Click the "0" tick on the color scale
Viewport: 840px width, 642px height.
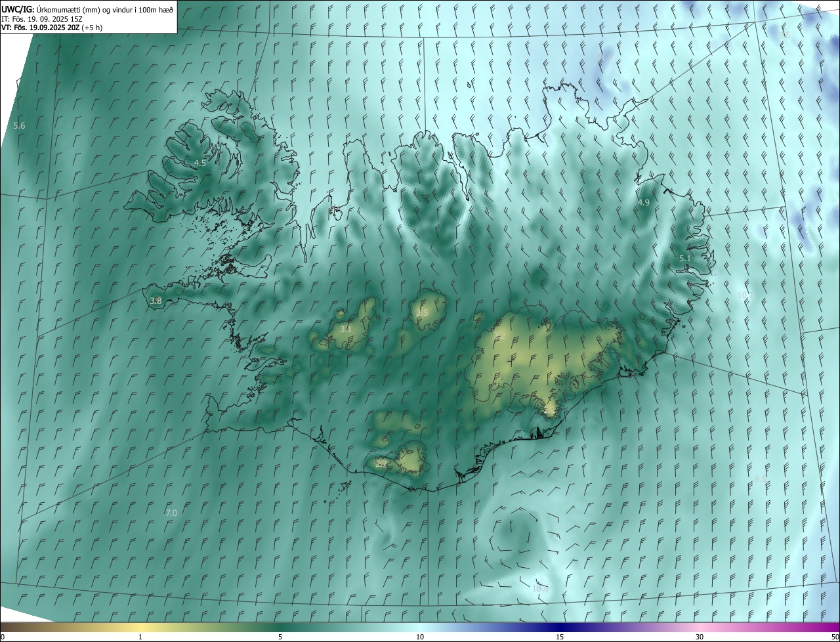[x=3, y=637]
